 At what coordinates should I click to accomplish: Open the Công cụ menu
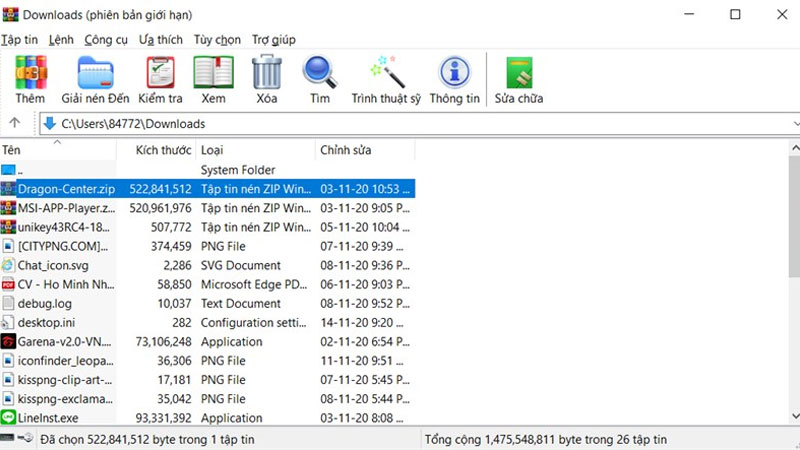(x=106, y=40)
